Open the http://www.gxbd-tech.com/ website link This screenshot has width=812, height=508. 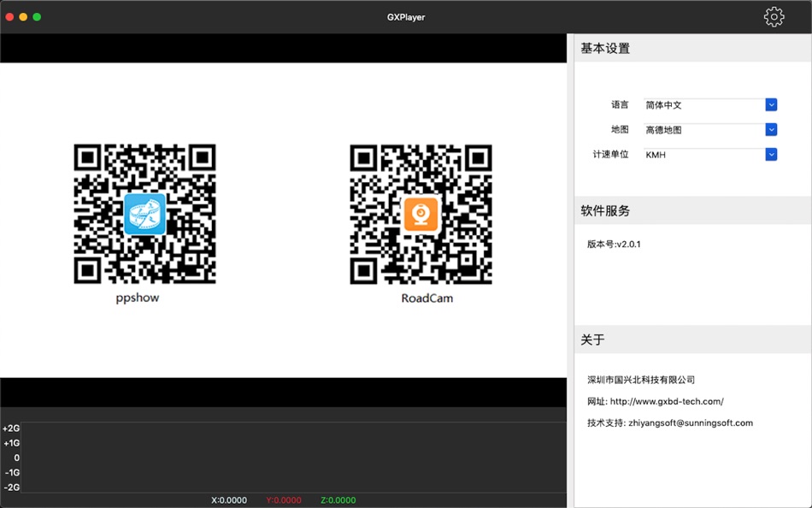point(667,401)
